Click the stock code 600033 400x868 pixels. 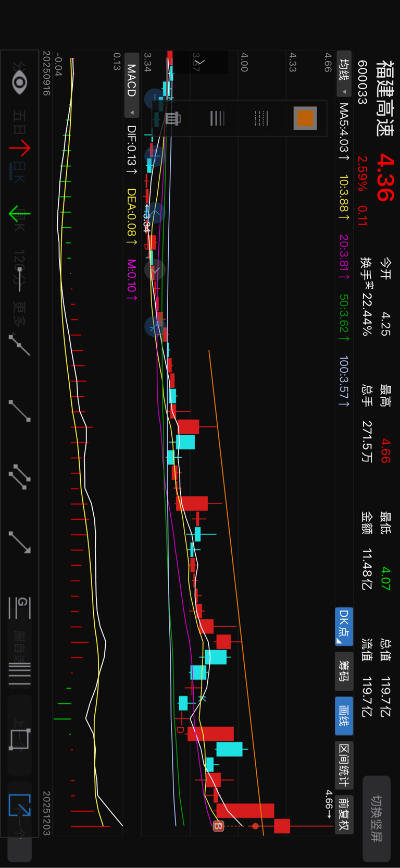tap(362, 82)
